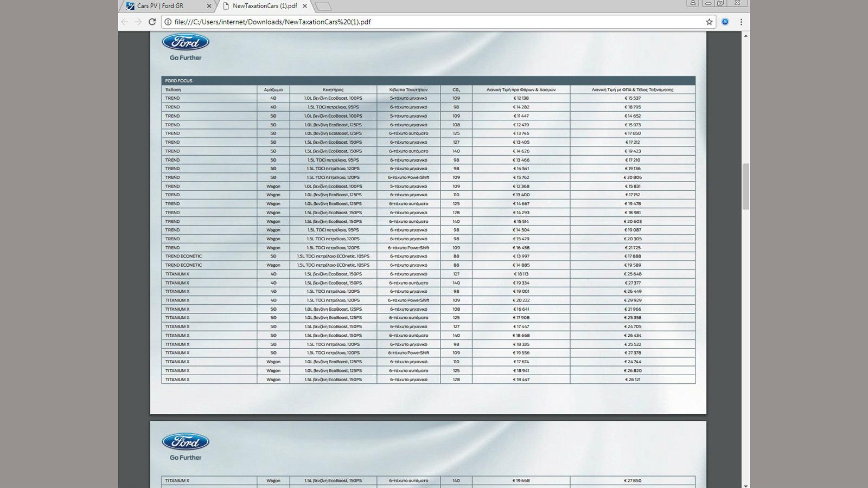Select the pre-tax price € 16 458
The image size is (868, 488).
pyautogui.click(x=521, y=247)
